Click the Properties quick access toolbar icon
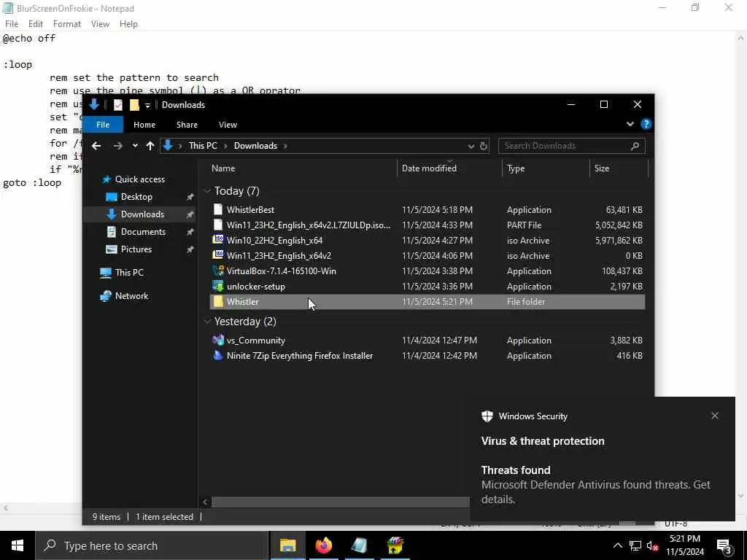This screenshot has height=560, width=747. click(118, 105)
